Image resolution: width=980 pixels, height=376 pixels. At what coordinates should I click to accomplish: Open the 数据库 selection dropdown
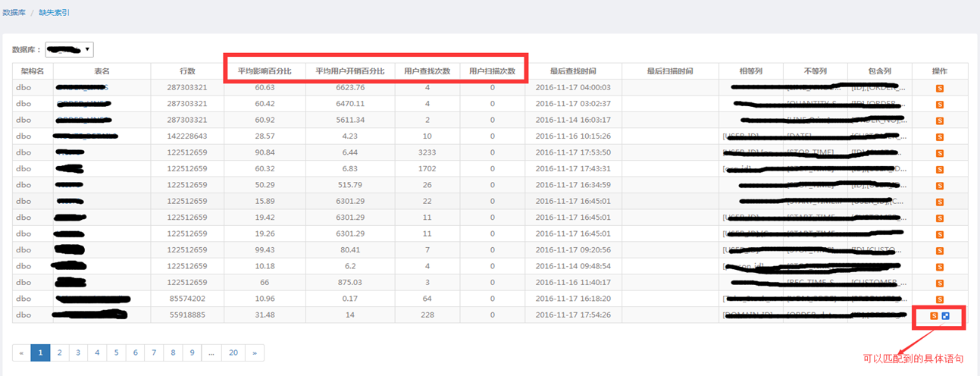tap(69, 50)
